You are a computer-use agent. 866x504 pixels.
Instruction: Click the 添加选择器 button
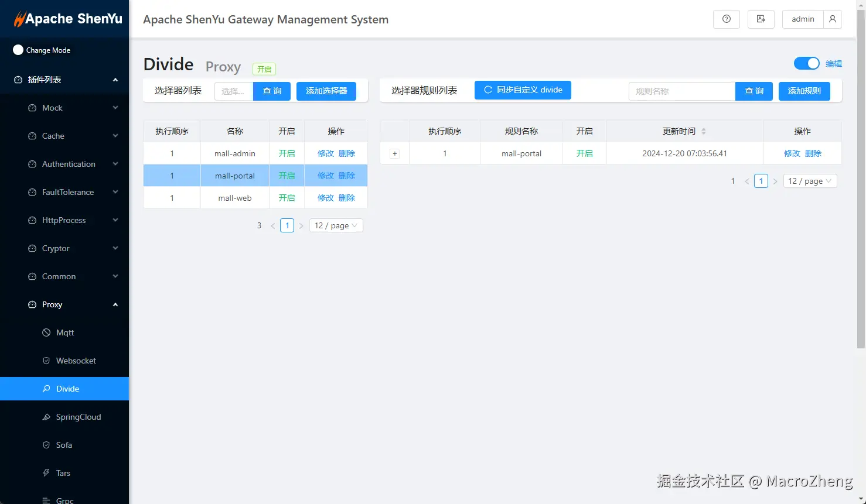[326, 91]
